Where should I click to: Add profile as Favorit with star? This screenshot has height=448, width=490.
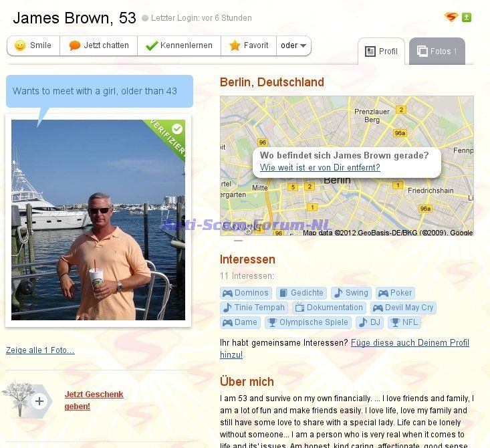(249, 45)
